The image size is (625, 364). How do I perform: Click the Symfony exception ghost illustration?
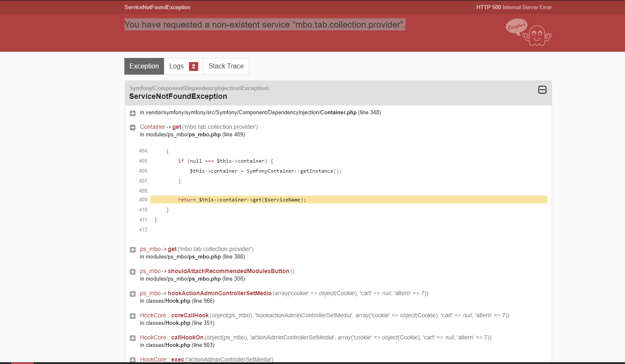(529, 32)
